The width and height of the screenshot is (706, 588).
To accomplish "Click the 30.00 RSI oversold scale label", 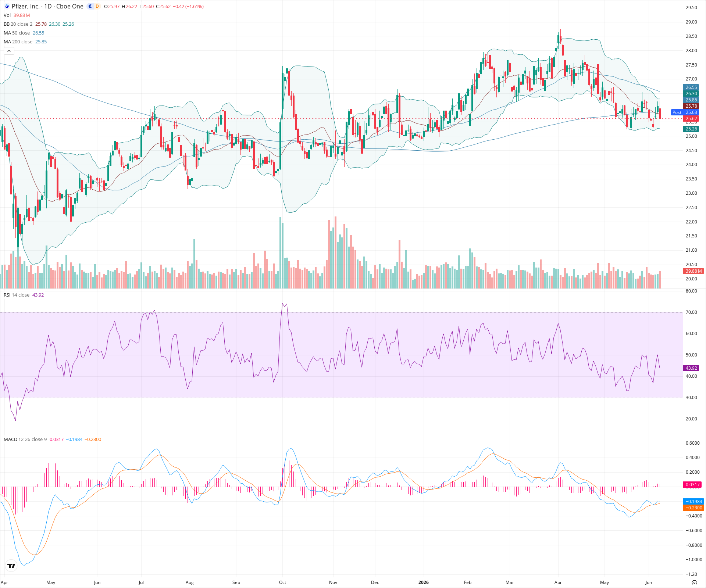I will pyautogui.click(x=691, y=397).
